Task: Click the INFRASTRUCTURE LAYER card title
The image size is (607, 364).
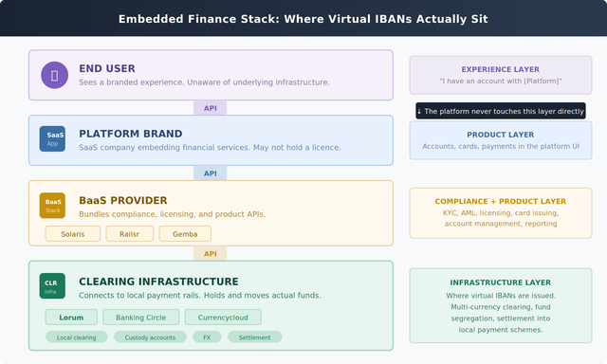Action: click(501, 282)
